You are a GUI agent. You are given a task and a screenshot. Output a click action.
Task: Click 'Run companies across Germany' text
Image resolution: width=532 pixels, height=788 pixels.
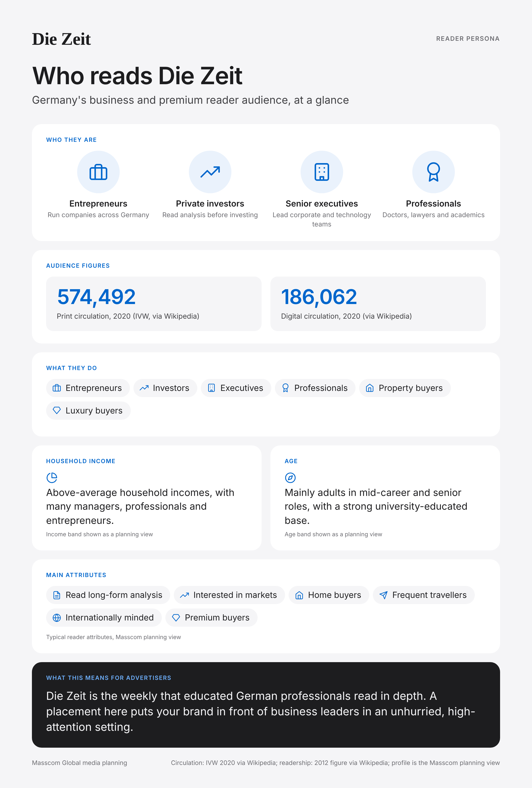point(98,215)
